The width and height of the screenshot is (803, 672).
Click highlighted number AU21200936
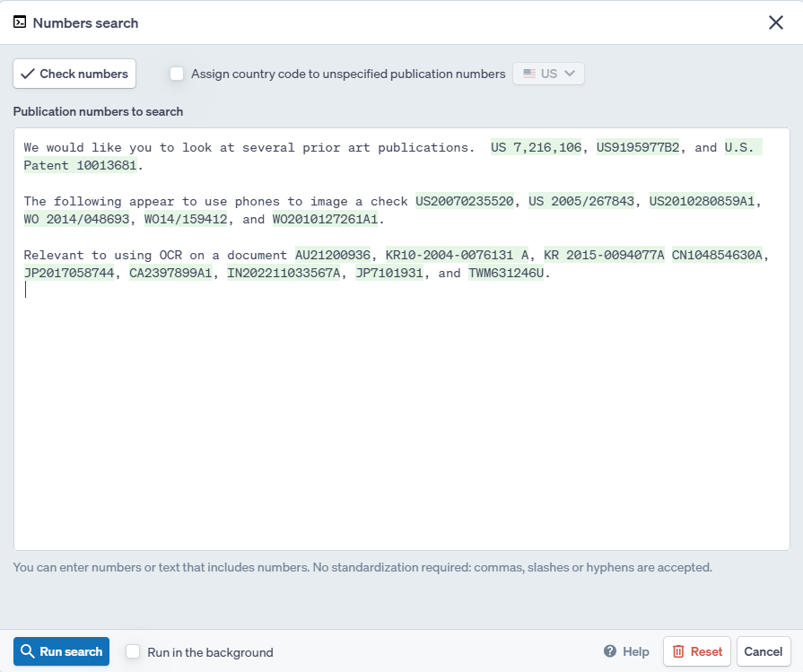tap(332, 255)
